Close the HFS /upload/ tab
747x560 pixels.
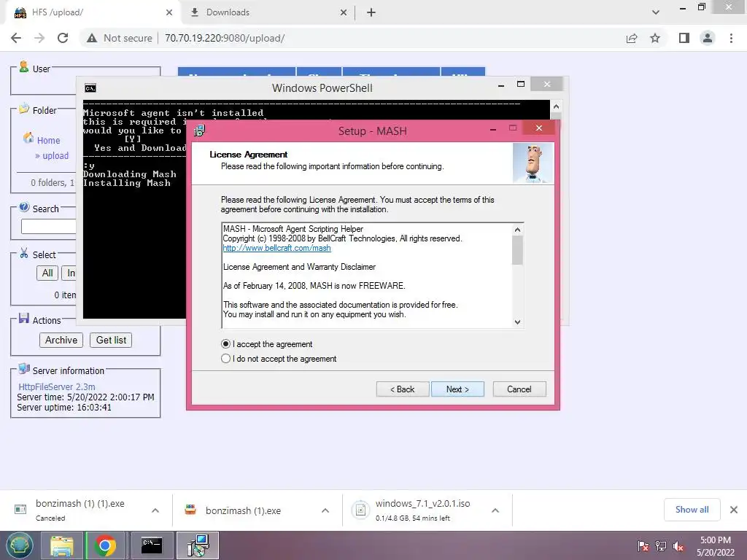[169, 12]
